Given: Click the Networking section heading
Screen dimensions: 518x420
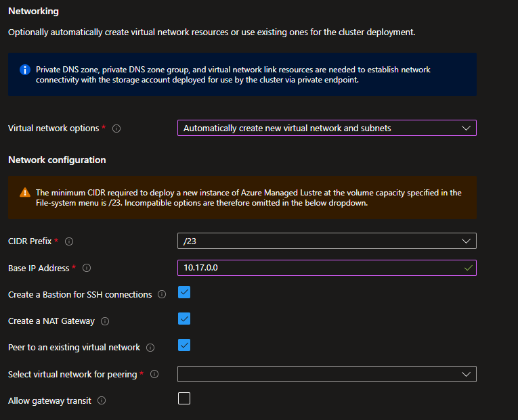Looking at the screenshot, I should tap(33, 11).
